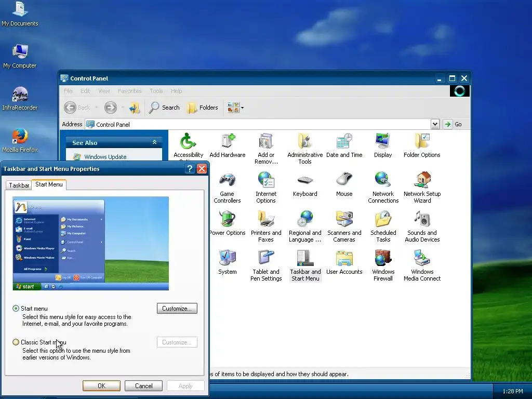Viewport: 532px width, 399px height.
Task: Click Customize for Start menu
Action: (x=177, y=309)
